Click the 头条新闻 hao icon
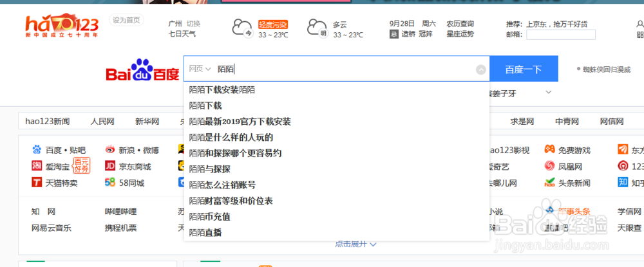Screen dimensions: 644x267 point(549,183)
